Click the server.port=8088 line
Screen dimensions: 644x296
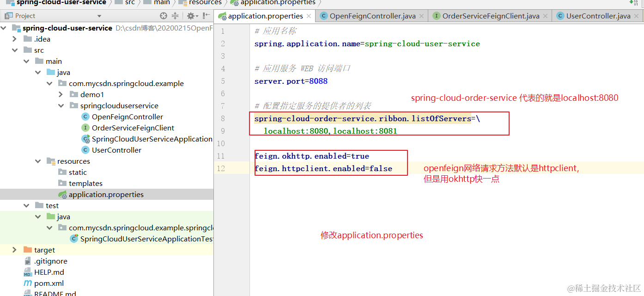pyautogui.click(x=291, y=81)
